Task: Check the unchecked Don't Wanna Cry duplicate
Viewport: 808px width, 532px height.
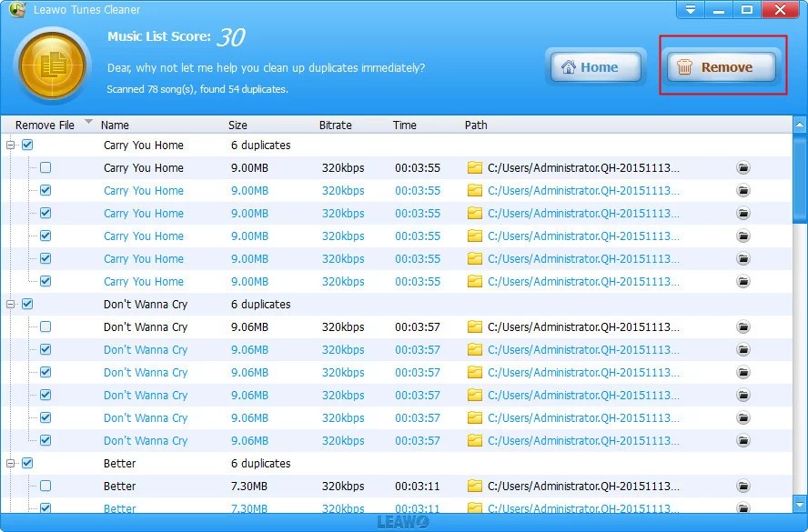Action: coord(45,326)
